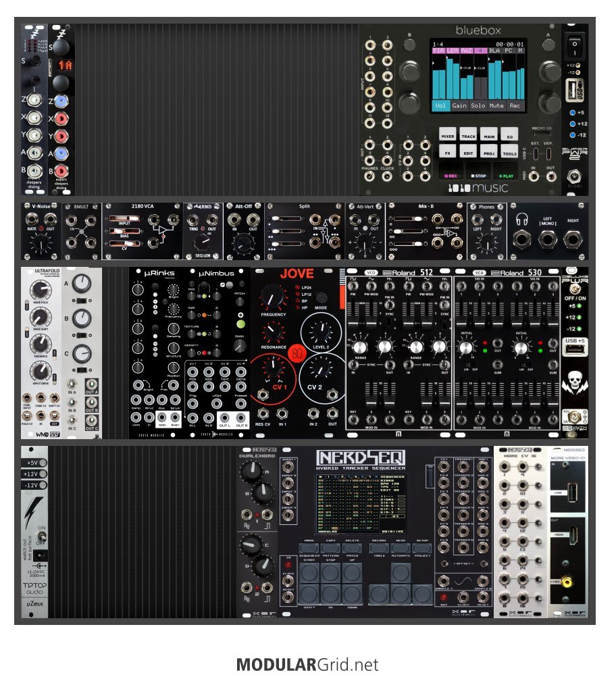Select the FIR track on bluebox screen

[x=438, y=51]
